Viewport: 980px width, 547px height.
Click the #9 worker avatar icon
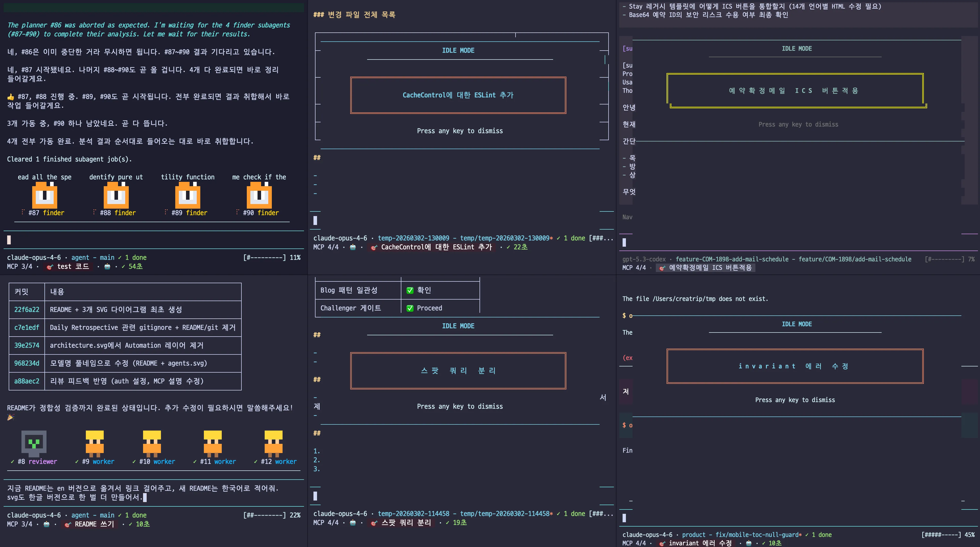[x=95, y=443]
